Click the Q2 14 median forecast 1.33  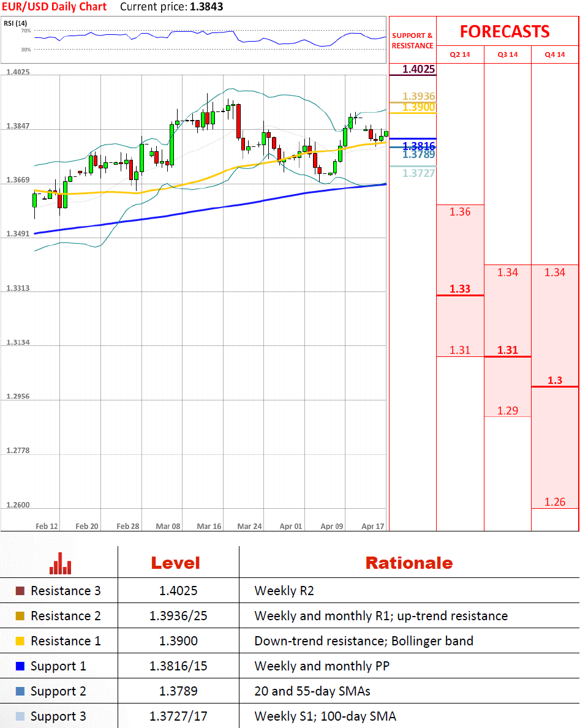click(x=460, y=289)
